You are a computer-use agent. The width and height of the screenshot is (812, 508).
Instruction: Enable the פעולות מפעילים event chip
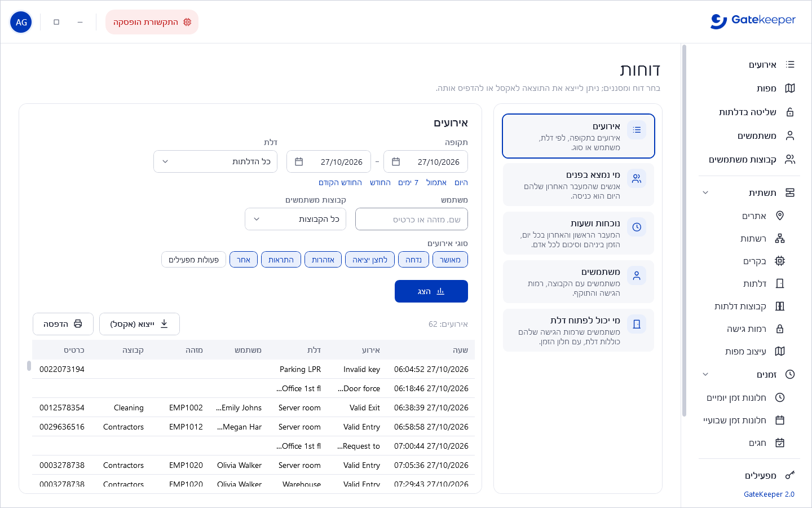tap(193, 260)
